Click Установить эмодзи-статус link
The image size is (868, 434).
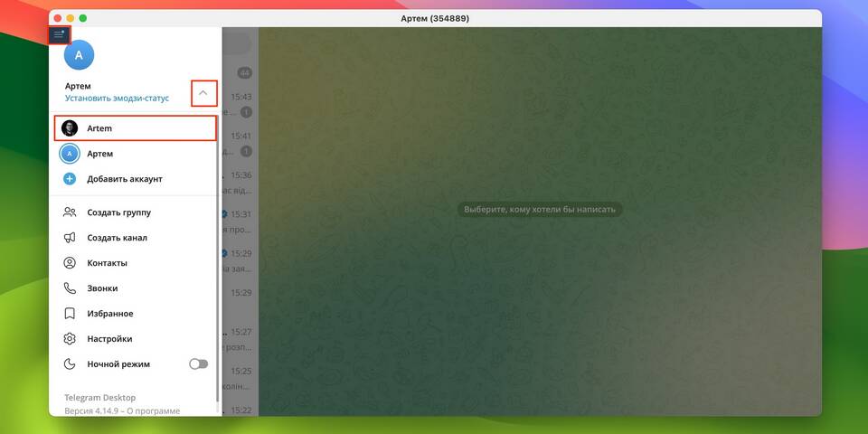[x=117, y=98]
